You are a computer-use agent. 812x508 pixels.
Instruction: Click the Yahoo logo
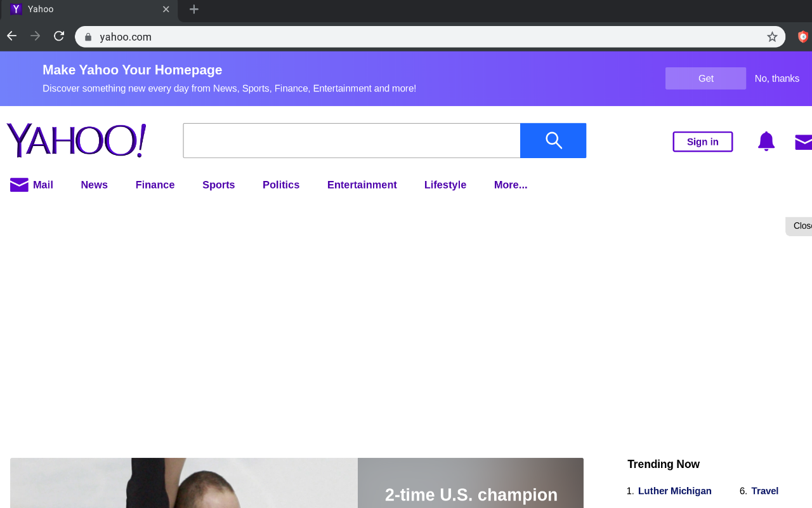pos(76,140)
